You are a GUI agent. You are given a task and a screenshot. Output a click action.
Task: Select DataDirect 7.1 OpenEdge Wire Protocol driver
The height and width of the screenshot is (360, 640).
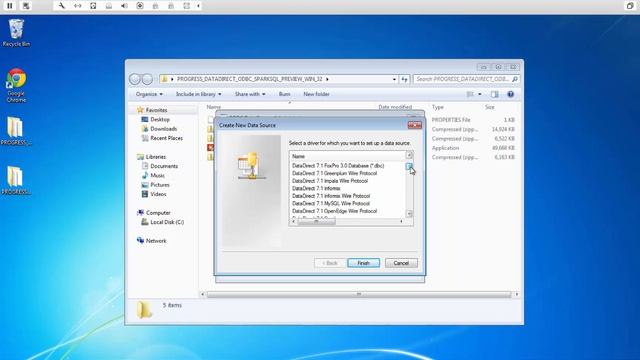334,211
